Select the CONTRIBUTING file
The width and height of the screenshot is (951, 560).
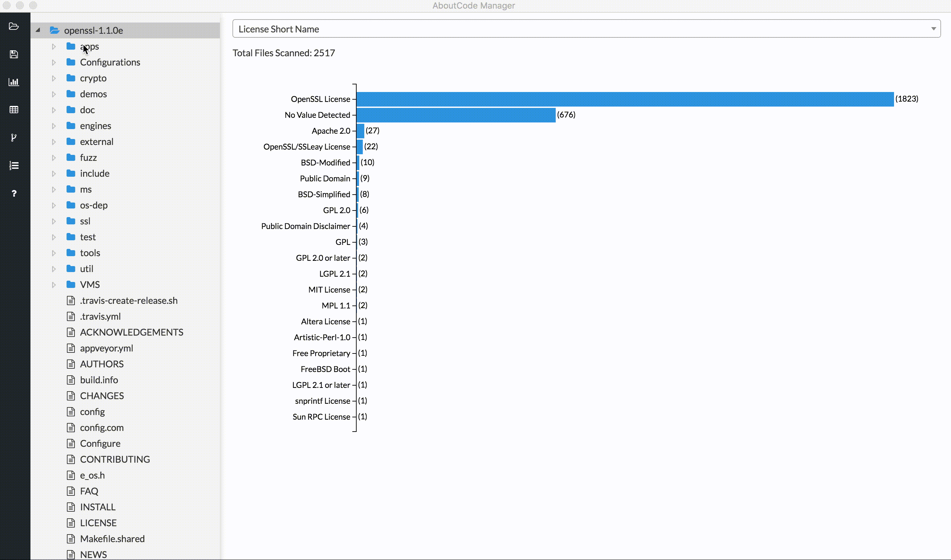115,459
